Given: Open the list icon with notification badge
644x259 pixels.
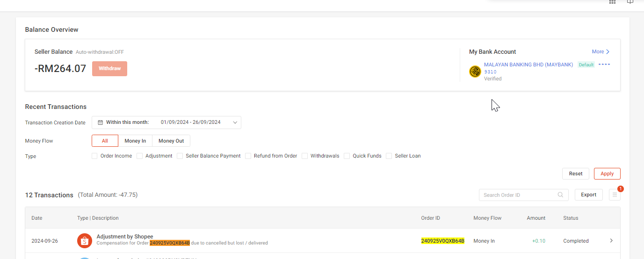Looking at the screenshot, I should tap(615, 195).
